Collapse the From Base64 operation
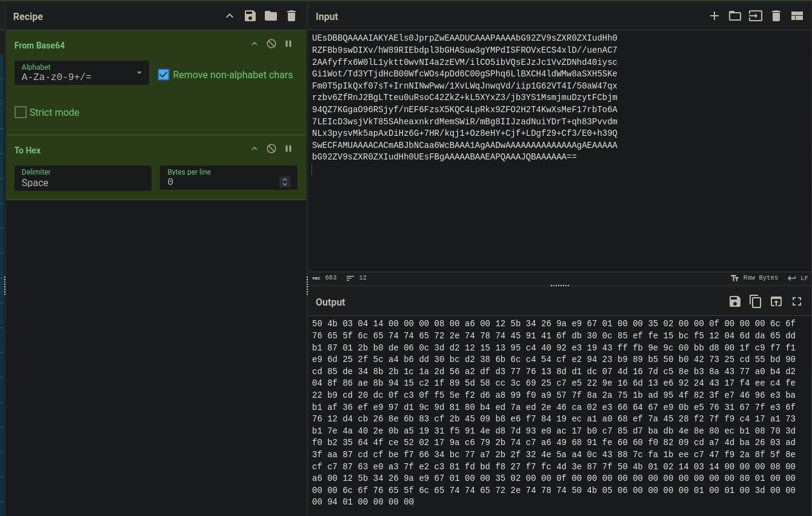812x516 pixels. [255, 44]
